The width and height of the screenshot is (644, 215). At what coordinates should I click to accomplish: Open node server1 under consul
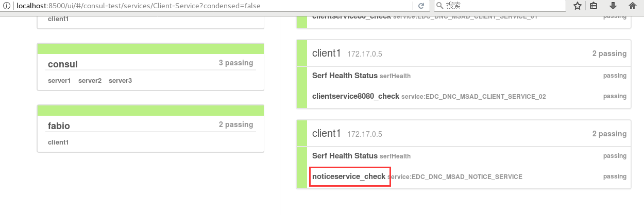pos(59,81)
